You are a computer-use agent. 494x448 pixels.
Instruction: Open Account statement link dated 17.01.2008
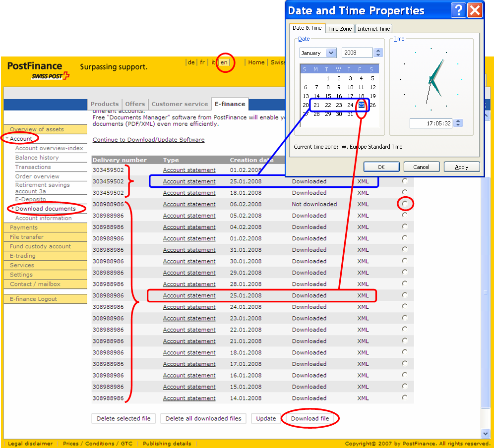point(189,364)
